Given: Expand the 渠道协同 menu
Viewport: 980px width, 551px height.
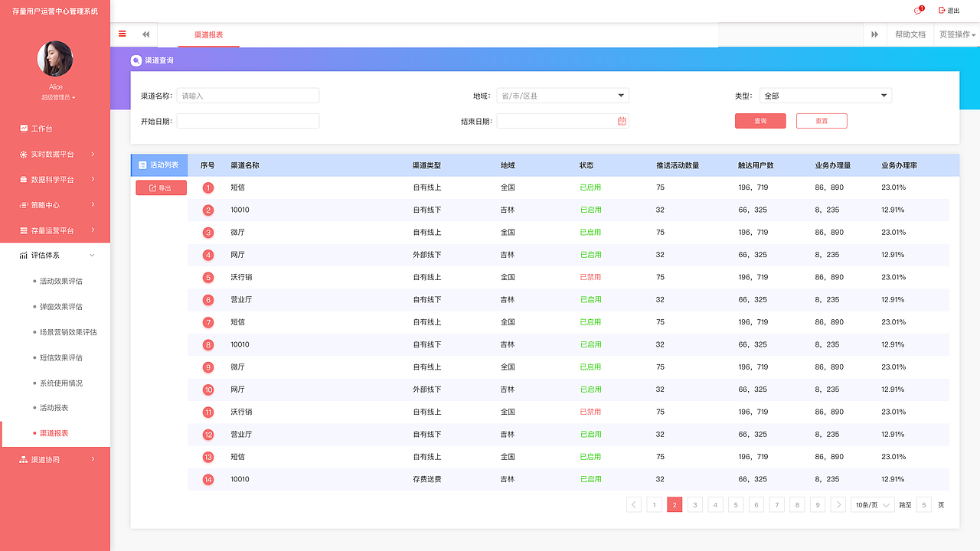Looking at the screenshot, I should pos(55,459).
